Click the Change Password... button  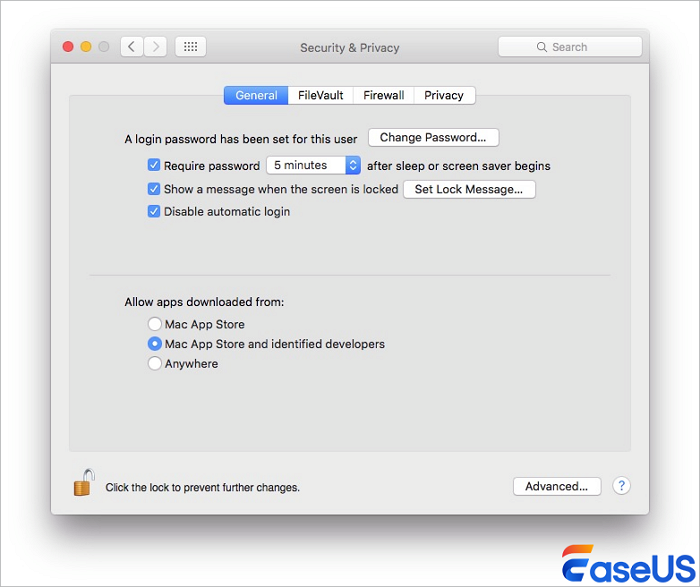[x=433, y=137]
